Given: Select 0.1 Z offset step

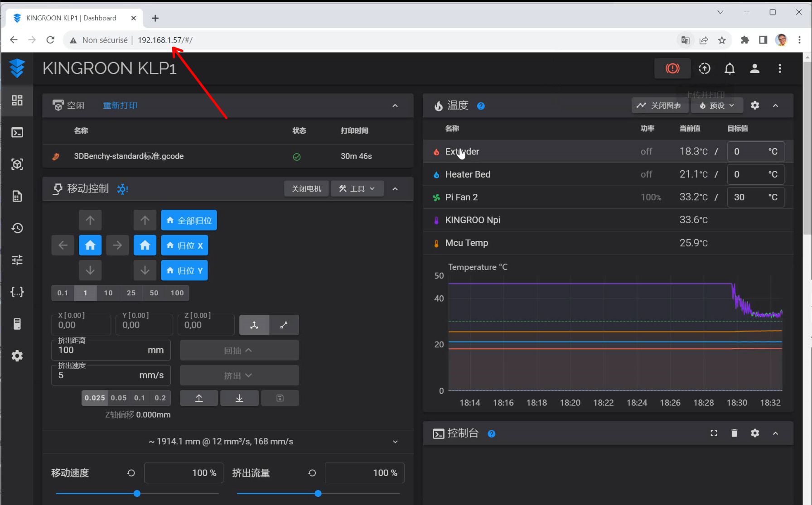Looking at the screenshot, I should (140, 398).
